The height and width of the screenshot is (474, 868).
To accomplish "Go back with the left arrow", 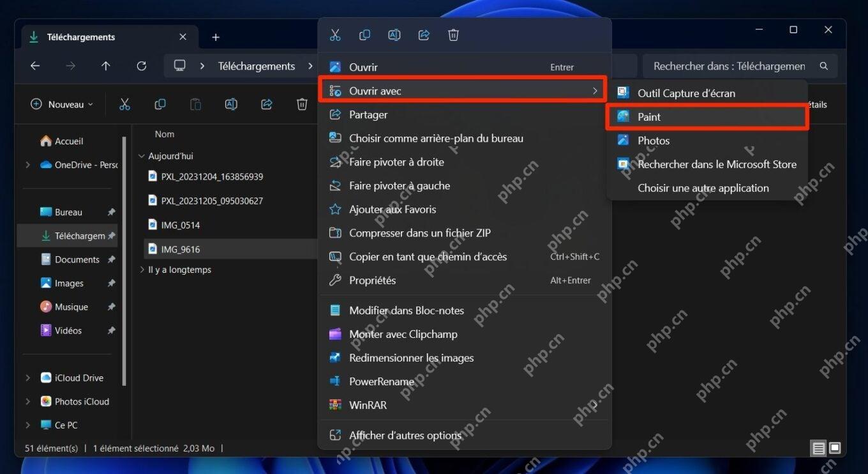I will click(x=35, y=66).
